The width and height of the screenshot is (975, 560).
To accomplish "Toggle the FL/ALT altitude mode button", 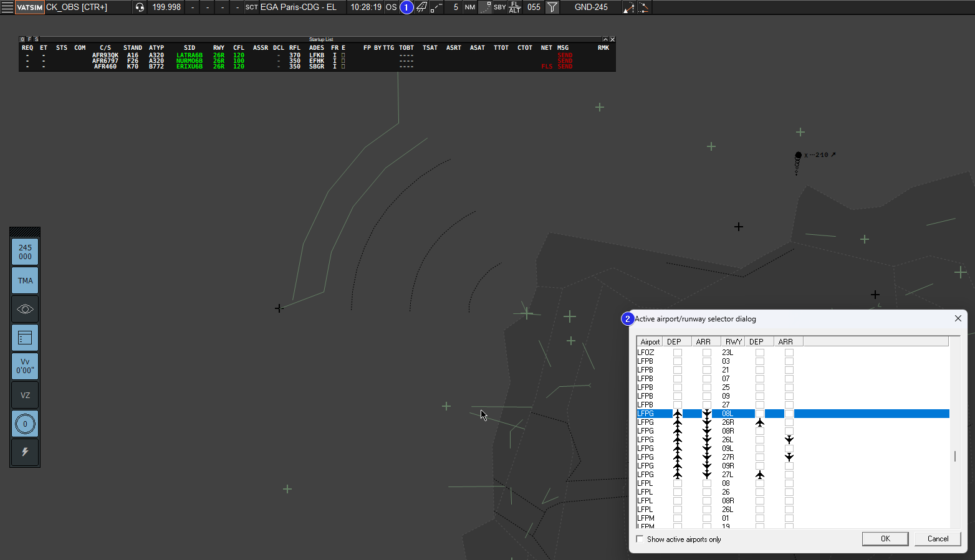I will pyautogui.click(x=515, y=7).
